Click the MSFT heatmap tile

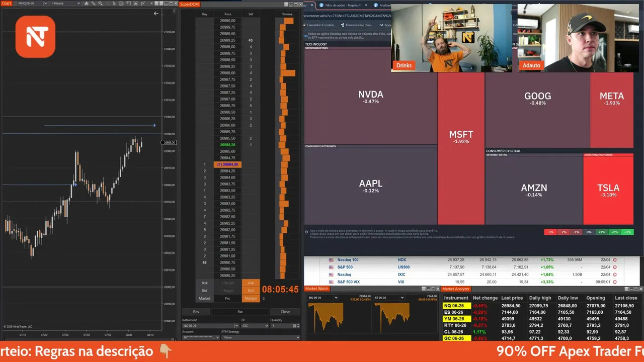(x=461, y=137)
